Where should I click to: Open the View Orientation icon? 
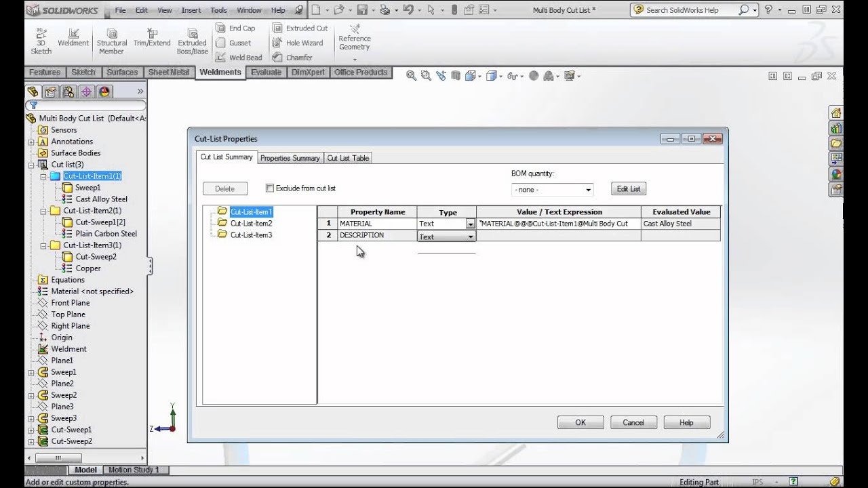coord(471,76)
